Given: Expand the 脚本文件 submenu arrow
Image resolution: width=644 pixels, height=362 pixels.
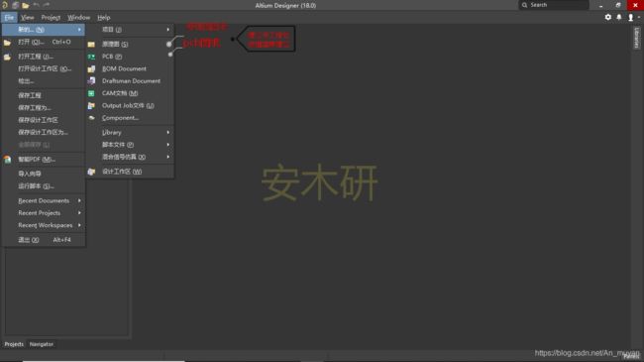Looking at the screenshot, I should 168,145.
